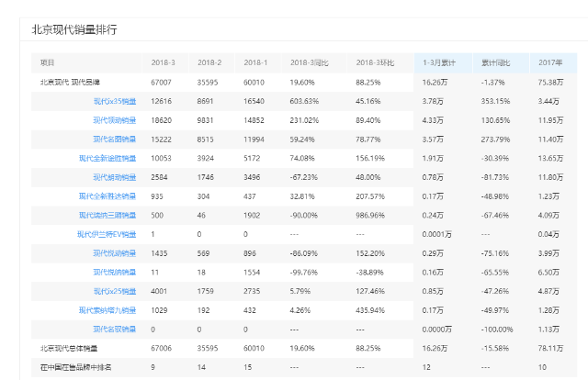Open the 现代悦动销量 link
588x380 pixels.
point(114,253)
